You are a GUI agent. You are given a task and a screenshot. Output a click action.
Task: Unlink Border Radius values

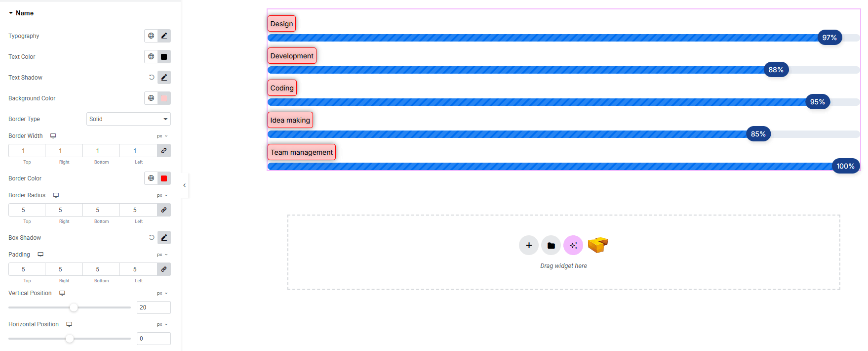[164, 210]
